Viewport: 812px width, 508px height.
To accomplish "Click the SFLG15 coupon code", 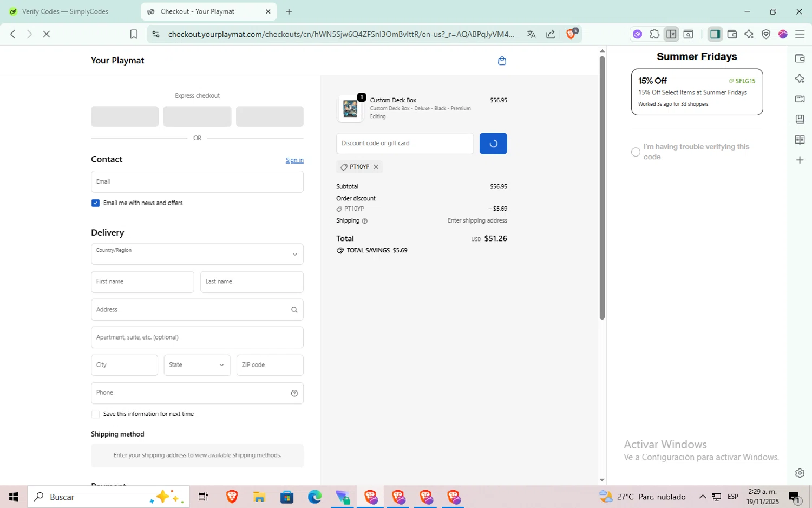I will [x=742, y=81].
